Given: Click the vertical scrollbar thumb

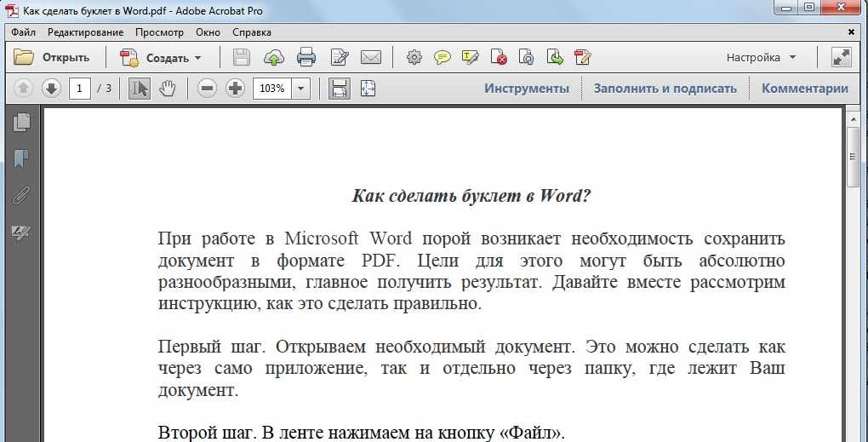Looking at the screenshot, I should click(853, 157).
